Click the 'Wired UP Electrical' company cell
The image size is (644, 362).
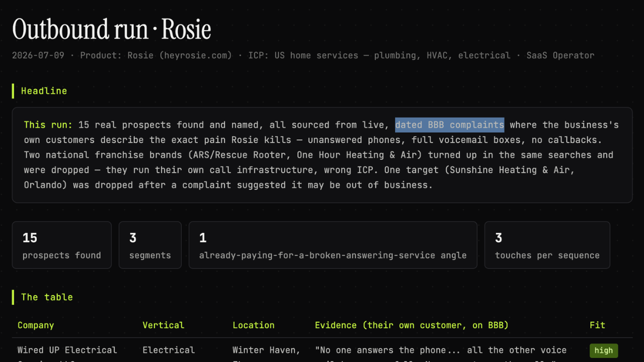tap(67, 350)
